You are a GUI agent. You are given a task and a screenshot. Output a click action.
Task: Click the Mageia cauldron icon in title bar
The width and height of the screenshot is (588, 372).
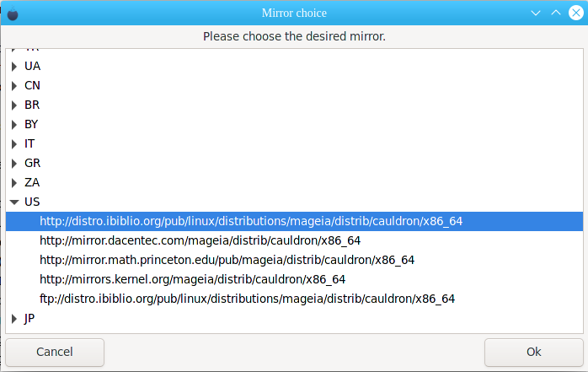point(13,13)
